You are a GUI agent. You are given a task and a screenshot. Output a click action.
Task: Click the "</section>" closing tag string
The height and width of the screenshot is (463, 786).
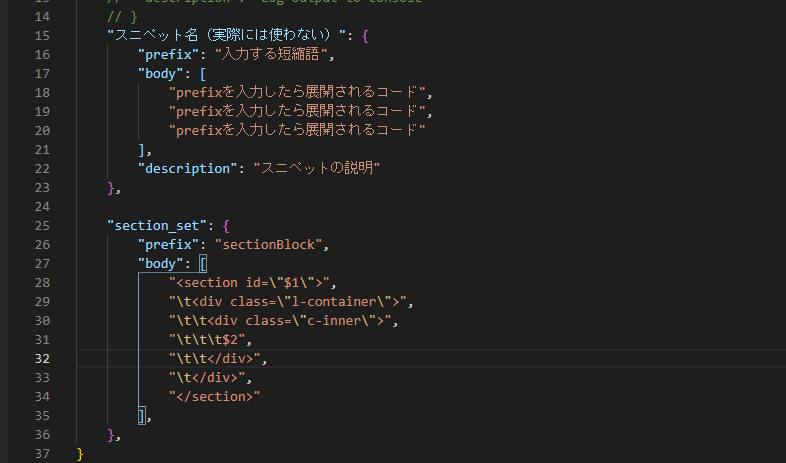pyautogui.click(x=215, y=396)
